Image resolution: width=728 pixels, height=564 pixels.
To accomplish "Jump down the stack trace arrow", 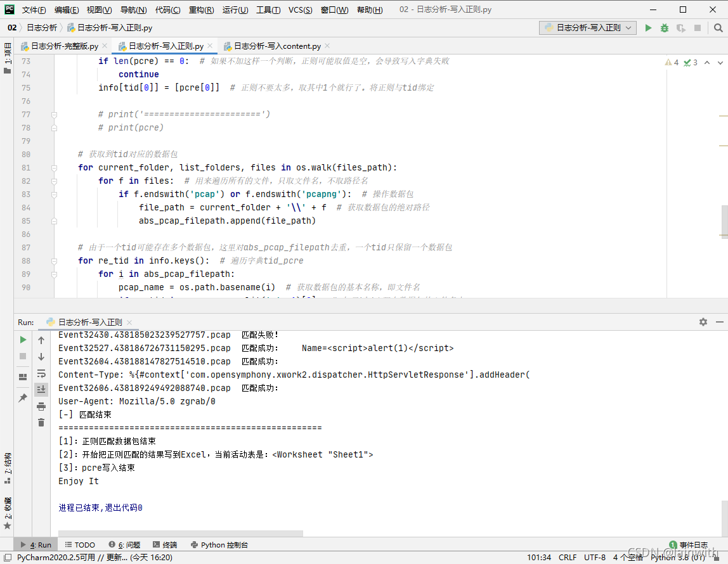I will (41, 357).
